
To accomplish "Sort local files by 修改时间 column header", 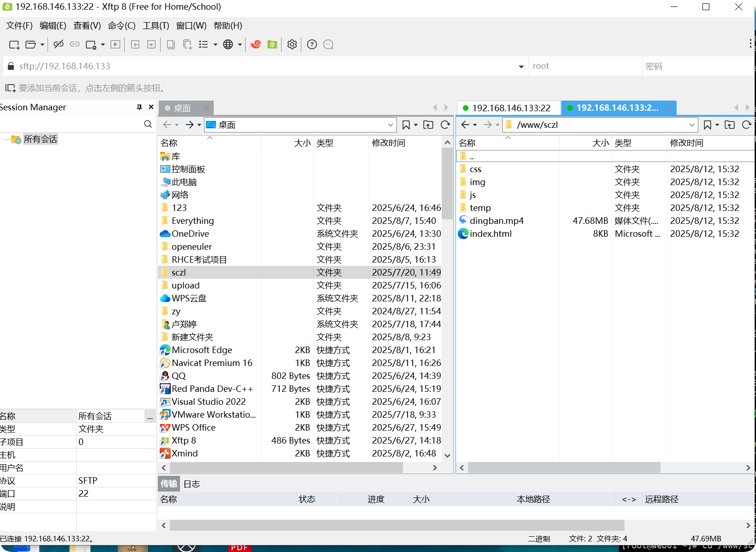I will [x=404, y=143].
